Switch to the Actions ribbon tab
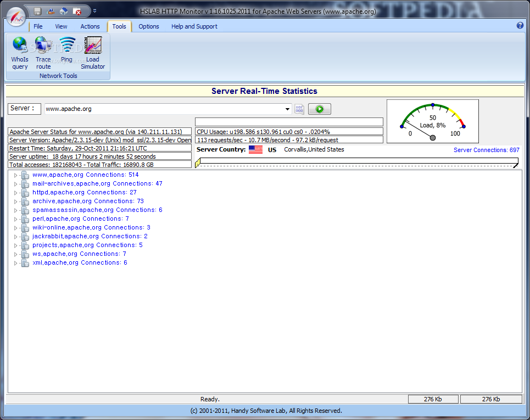Viewport: 530px width, 420px height. tap(90, 26)
